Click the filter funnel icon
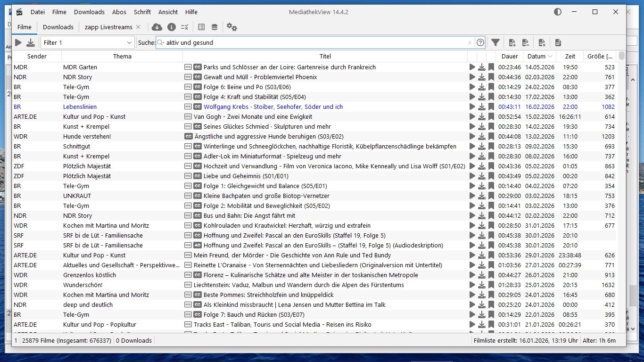The width and height of the screenshot is (644, 362). pos(495,42)
